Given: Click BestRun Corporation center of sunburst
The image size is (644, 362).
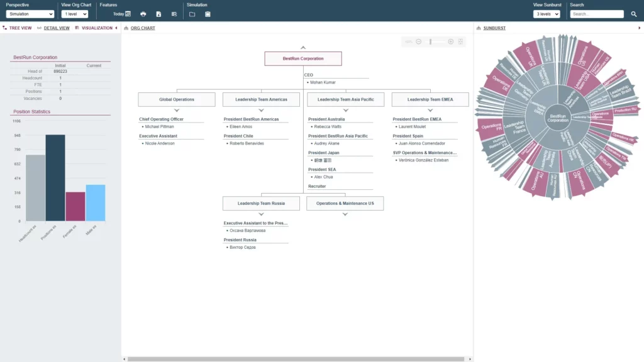Looking at the screenshot, I should point(558,118).
